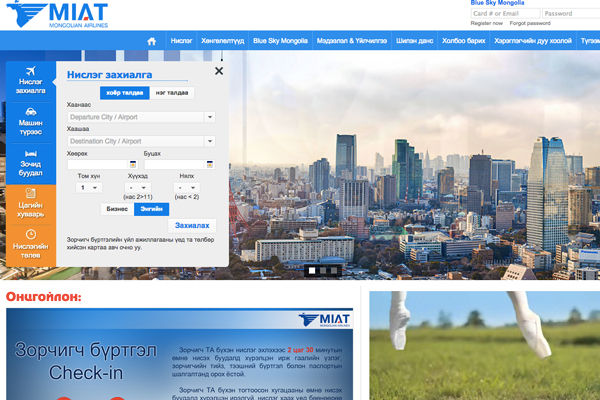The width and height of the screenshot is (600, 400).
Task: Click the Blue Sky Mongolia login heading
Action: point(497,3)
